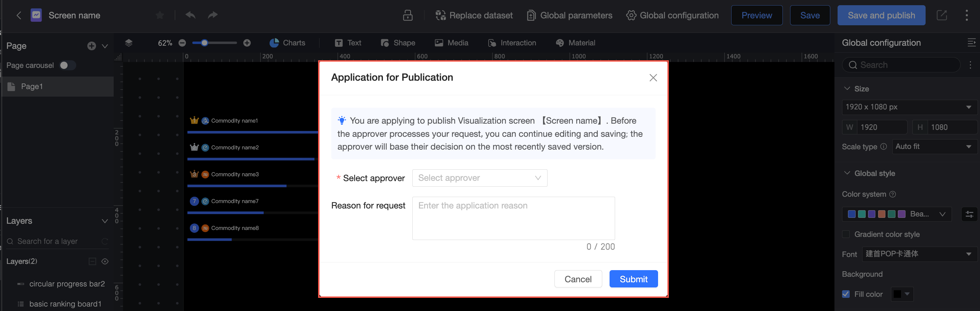Open the color system palette dropdown

coord(896,214)
